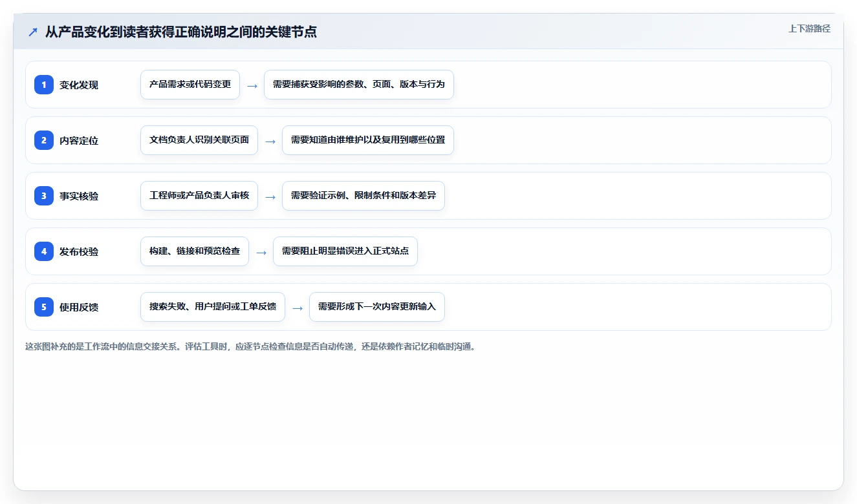Click the arrow after 文档负责人识别关联页面
The width and height of the screenshot is (857, 504).
[270, 141]
